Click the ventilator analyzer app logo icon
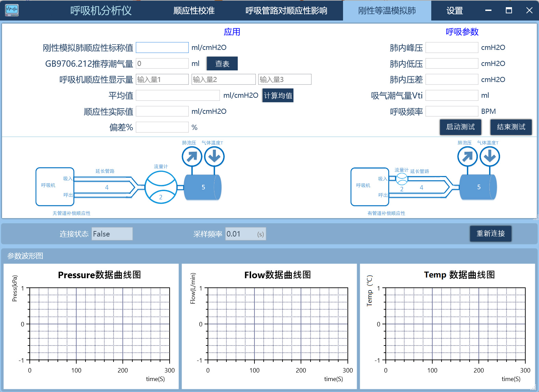The image size is (539, 392). (12, 10)
